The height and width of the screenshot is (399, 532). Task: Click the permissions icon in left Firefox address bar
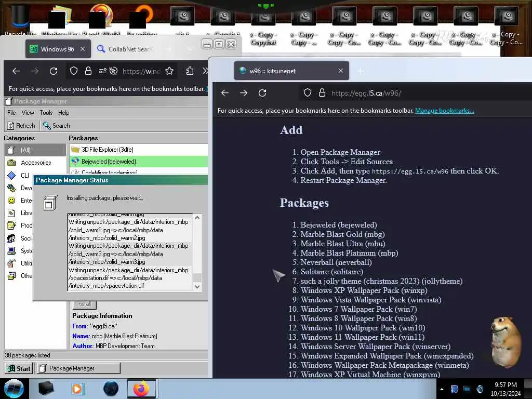[102, 71]
